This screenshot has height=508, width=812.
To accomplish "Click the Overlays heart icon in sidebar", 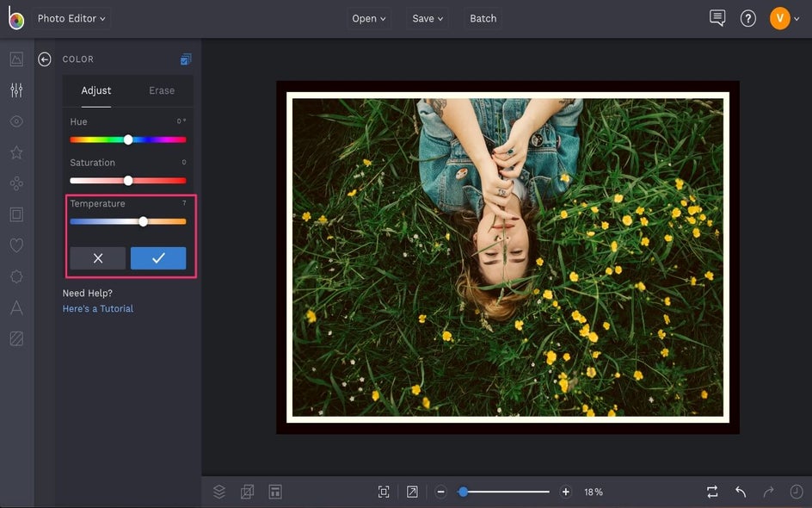I will coord(16,245).
